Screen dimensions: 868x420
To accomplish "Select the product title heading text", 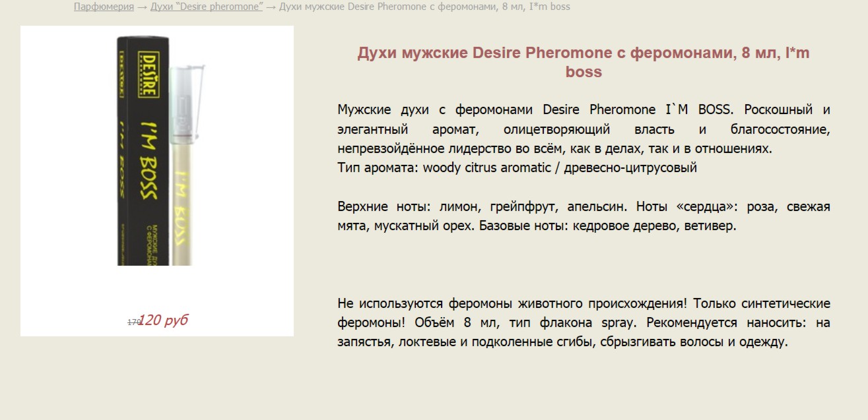I will (x=584, y=63).
